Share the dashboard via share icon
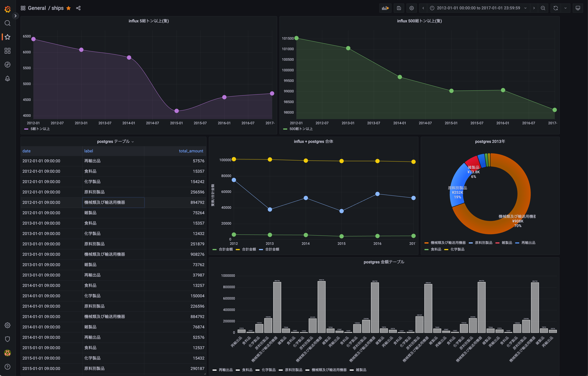588x376 pixels. 78,8
